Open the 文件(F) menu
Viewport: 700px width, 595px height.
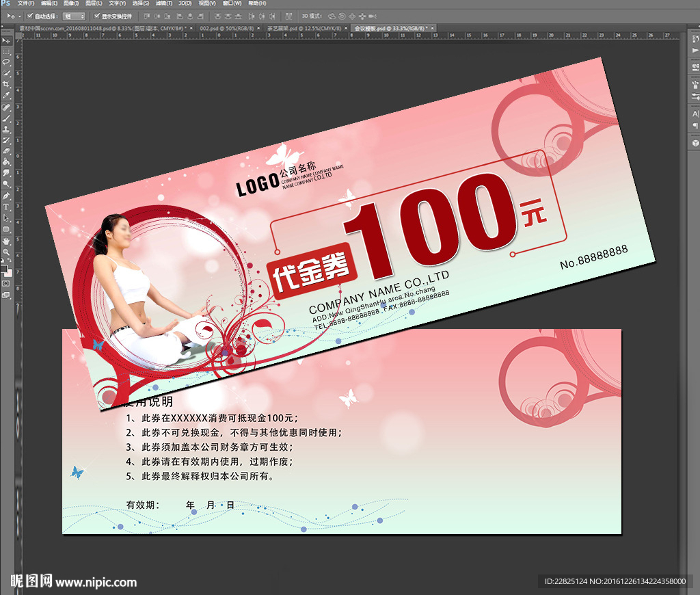click(x=26, y=3)
